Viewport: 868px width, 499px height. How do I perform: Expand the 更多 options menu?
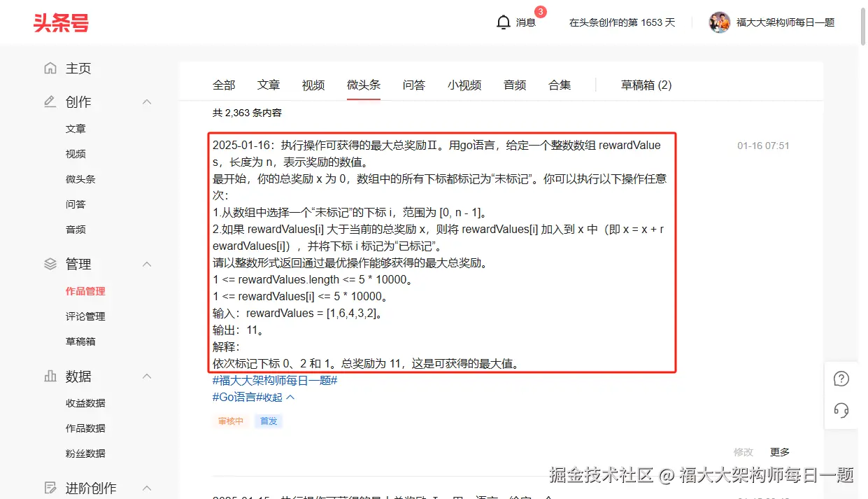(x=779, y=451)
